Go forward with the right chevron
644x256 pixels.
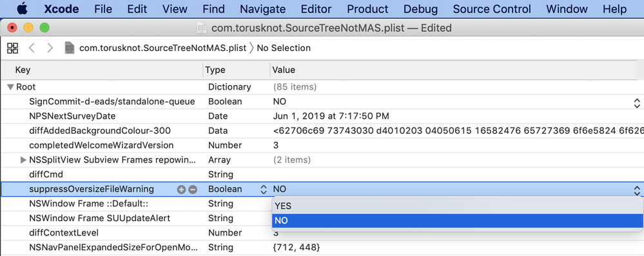[x=50, y=48]
